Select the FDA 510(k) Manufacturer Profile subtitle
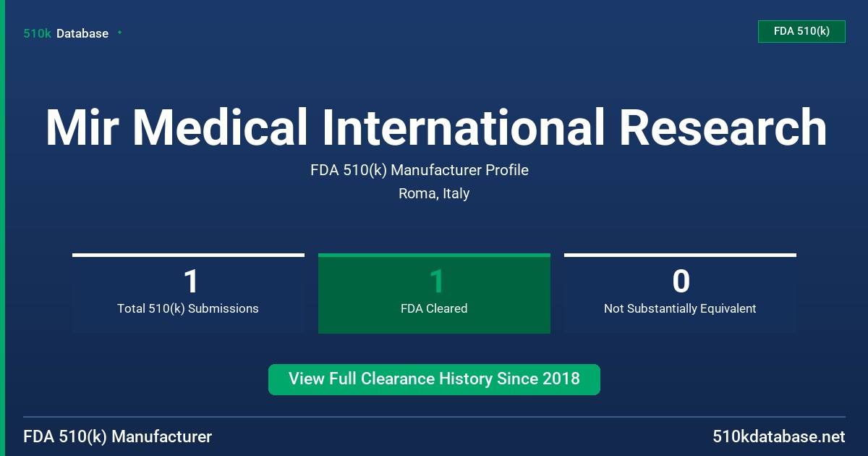The width and height of the screenshot is (868, 456). coord(420,170)
